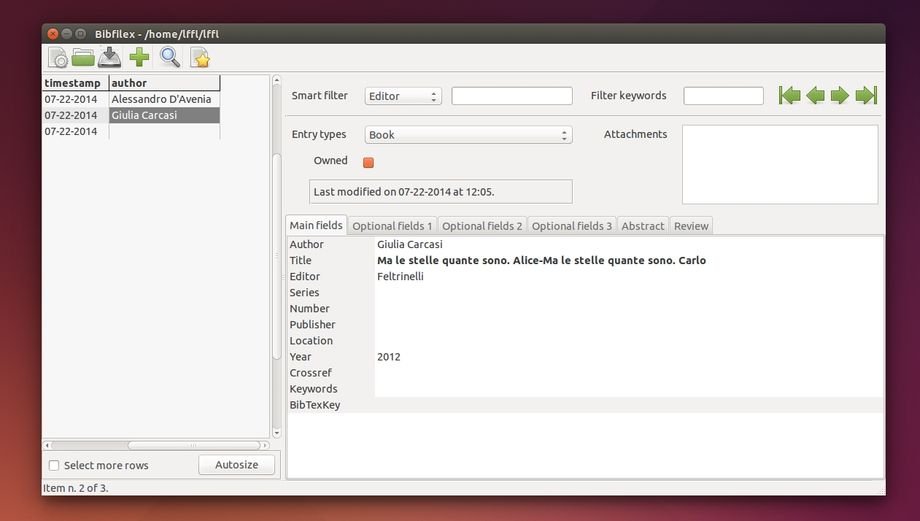Click the Filter keywords text field
Screen dimensions: 920x521
coord(723,96)
